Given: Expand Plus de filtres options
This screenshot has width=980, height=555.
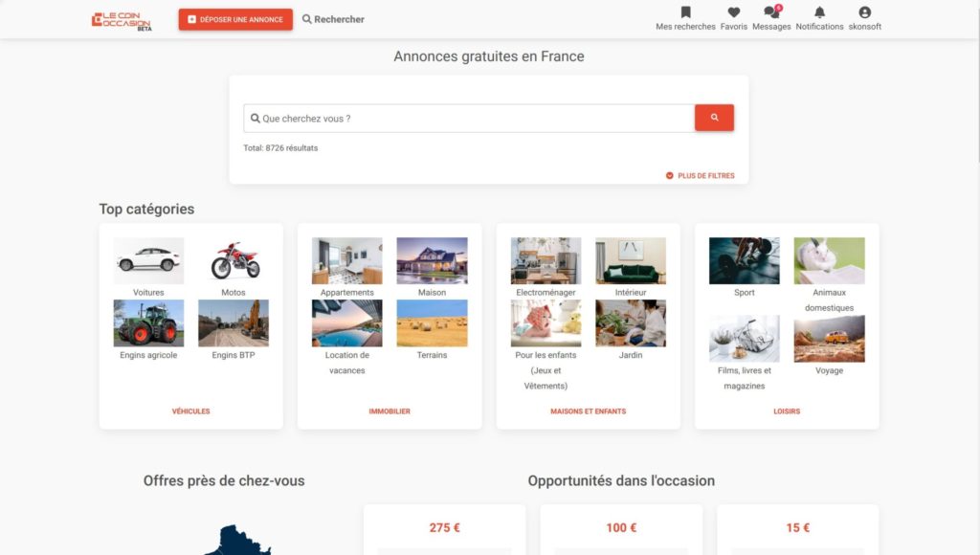Looking at the screenshot, I should tap(701, 176).
